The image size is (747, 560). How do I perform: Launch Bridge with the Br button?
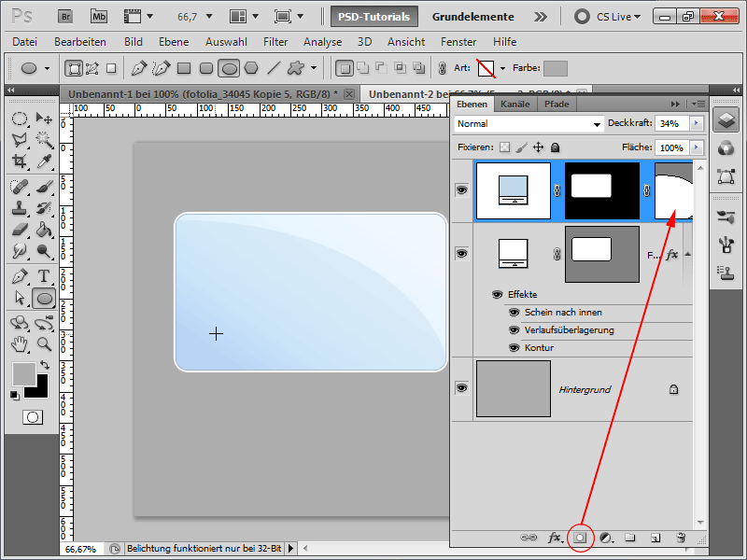(x=65, y=16)
